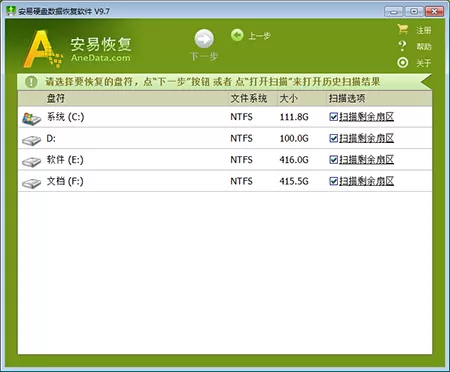Select the 软件 (E:) drive name
Screen dimensions: 450x372
pyautogui.click(x=65, y=160)
